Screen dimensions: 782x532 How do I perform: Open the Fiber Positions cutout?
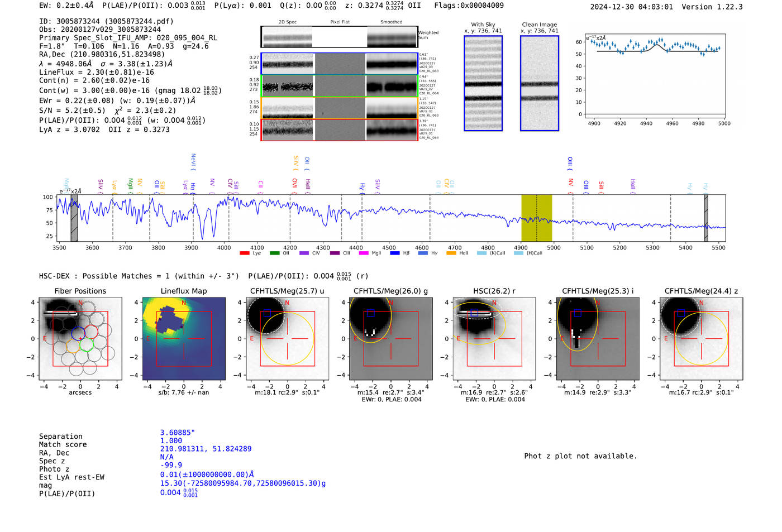80,338
